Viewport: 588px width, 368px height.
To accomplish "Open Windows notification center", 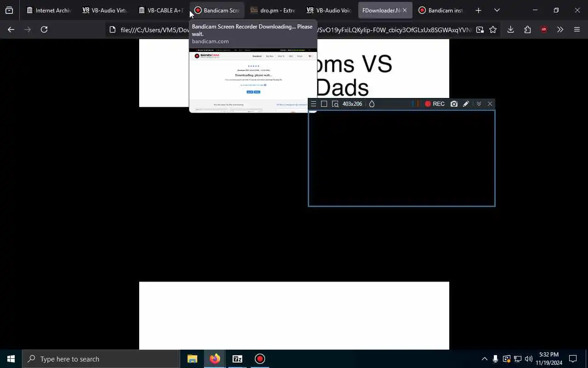I will (573, 359).
